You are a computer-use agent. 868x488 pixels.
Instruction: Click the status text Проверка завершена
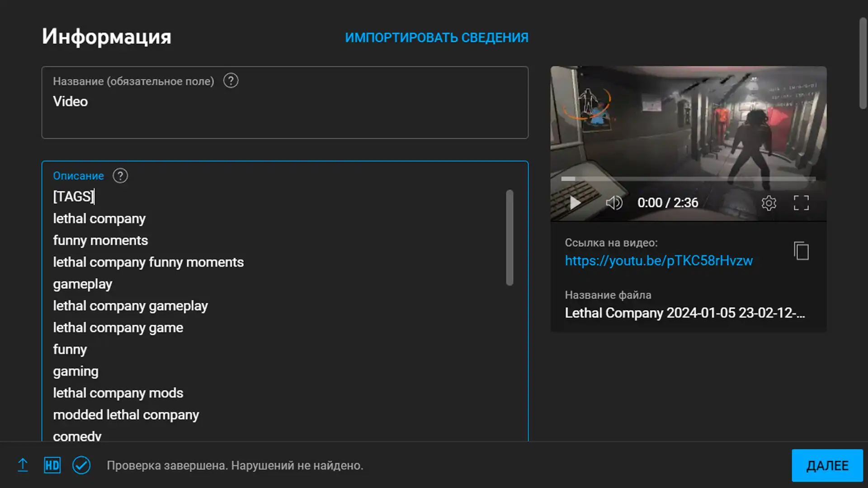(235, 465)
